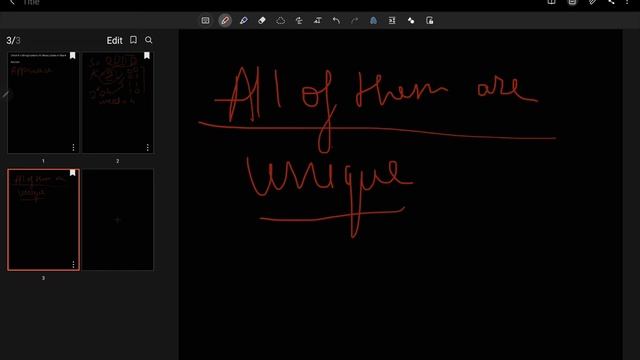Switch to keyboard text input mode
The width and height of the screenshot is (640, 360).
205,20
